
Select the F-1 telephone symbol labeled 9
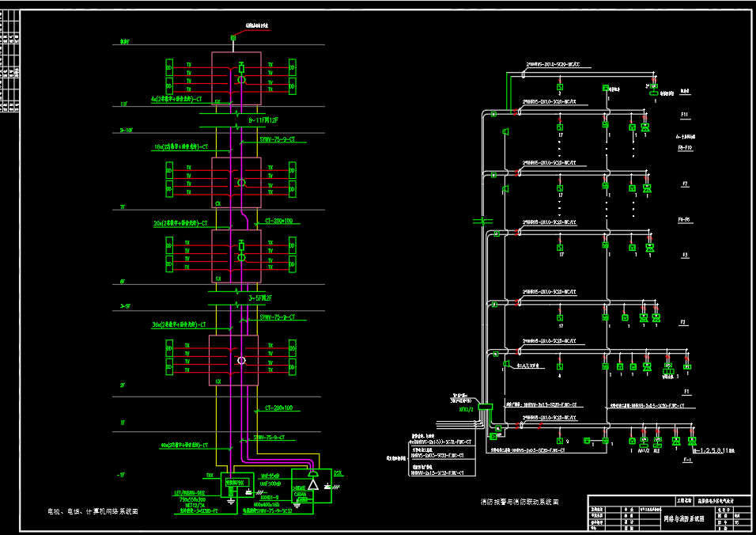[x=560, y=441]
